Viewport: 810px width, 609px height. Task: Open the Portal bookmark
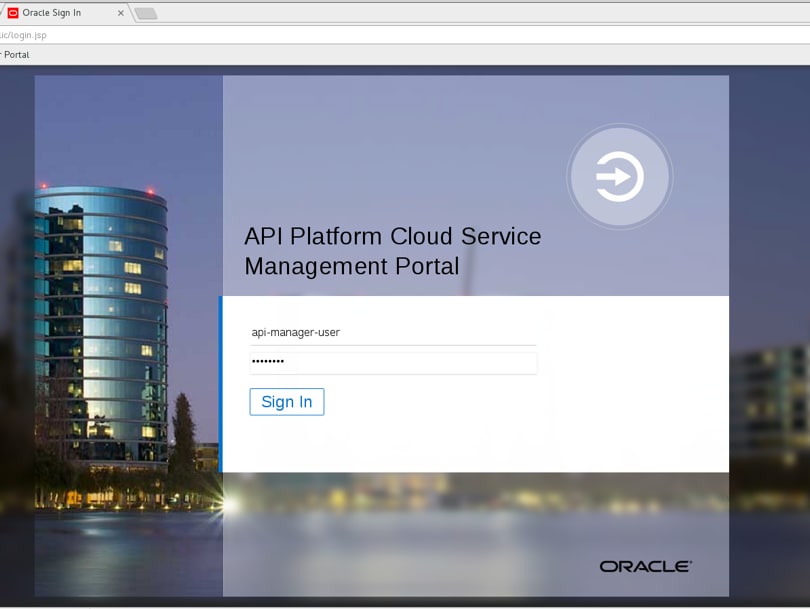(x=13, y=54)
